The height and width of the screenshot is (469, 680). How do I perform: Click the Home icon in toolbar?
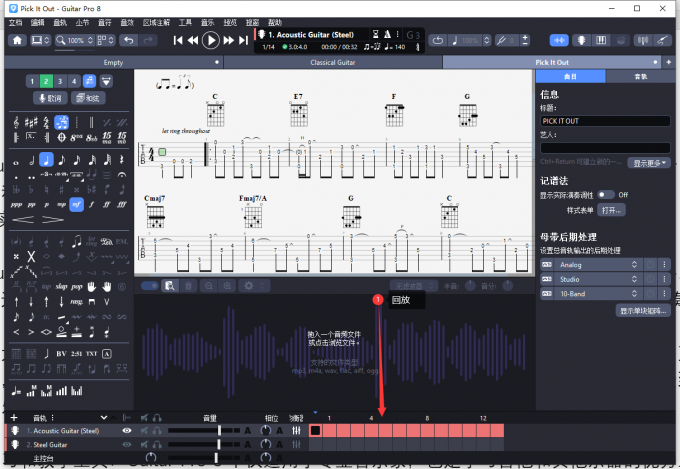coord(17,40)
